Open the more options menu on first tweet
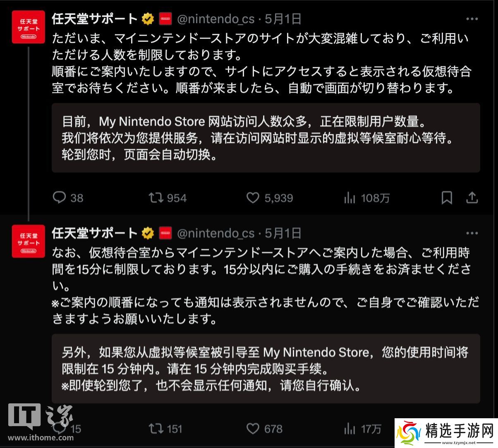This screenshot has height=448, width=498. coord(472,19)
